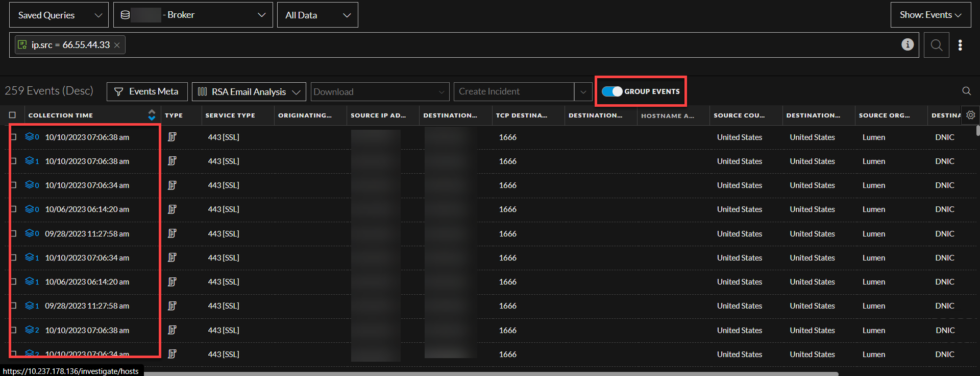Click the query search magnifier button
The image size is (980, 376).
(x=936, y=45)
